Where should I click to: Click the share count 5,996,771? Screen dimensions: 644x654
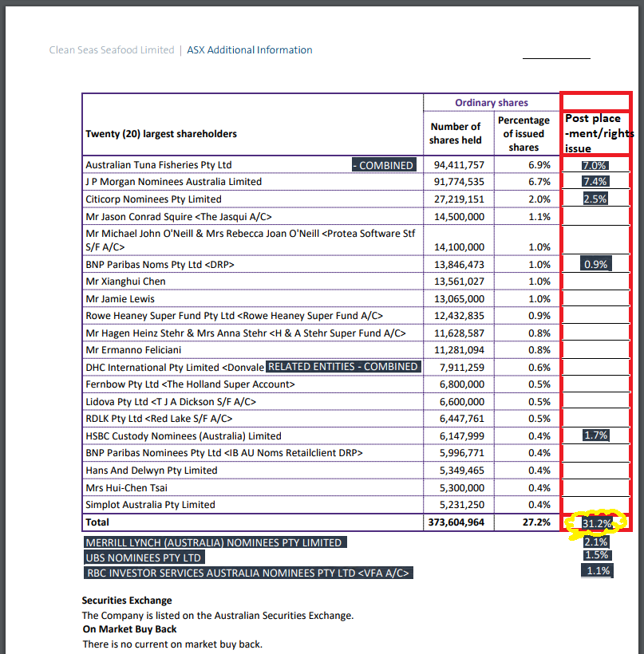(x=461, y=453)
